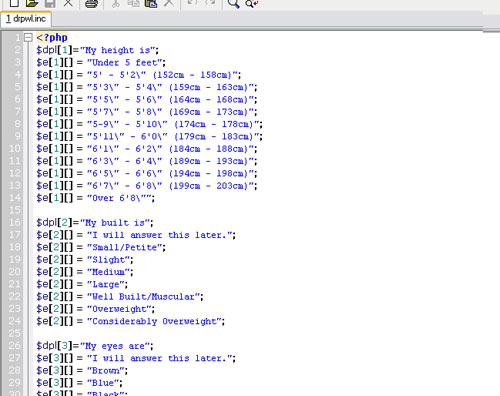Save the file with the floppy disk icon

[50, 3]
